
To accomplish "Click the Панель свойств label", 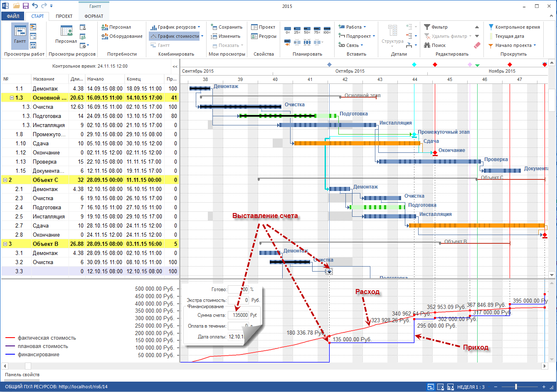I will tap(22, 375).
